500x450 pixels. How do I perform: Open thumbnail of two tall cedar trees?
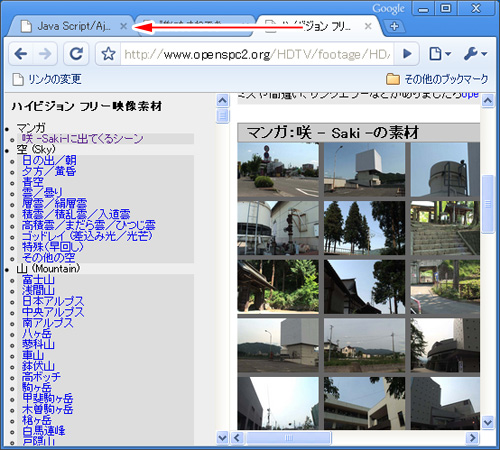pyautogui.click(x=364, y=228)
